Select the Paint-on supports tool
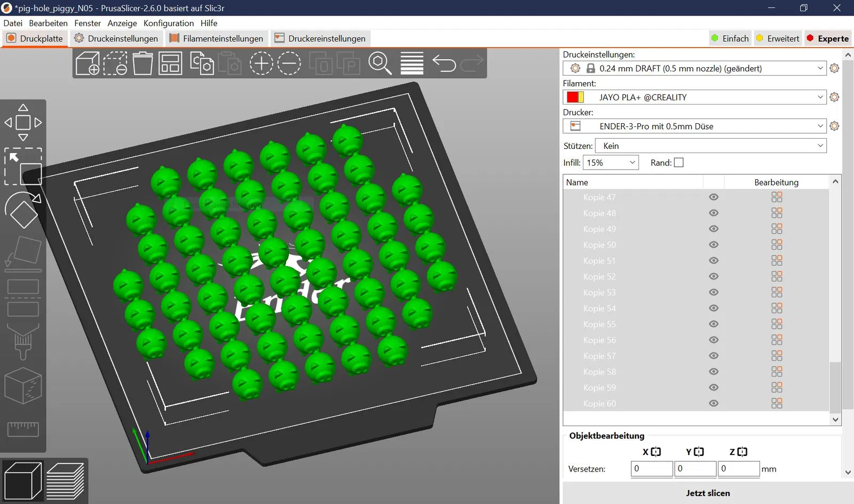 pos(23,341)
